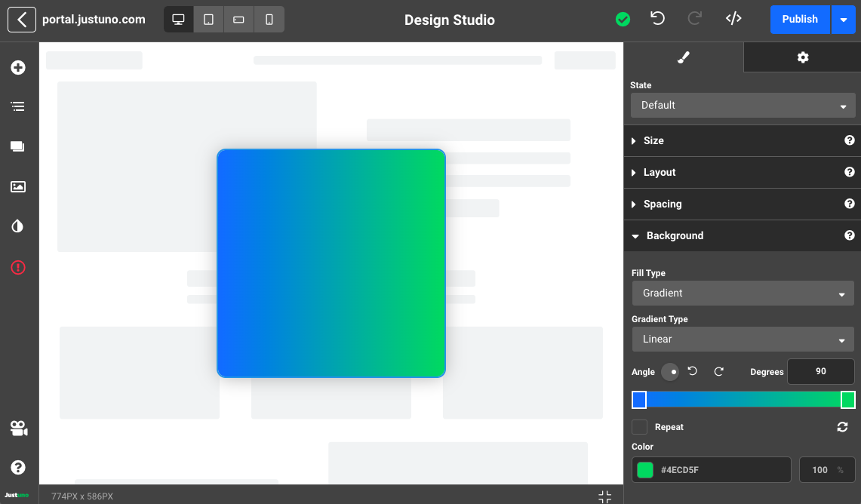Open the image library icon
This screenshot has width=861, height=504.
18,186
